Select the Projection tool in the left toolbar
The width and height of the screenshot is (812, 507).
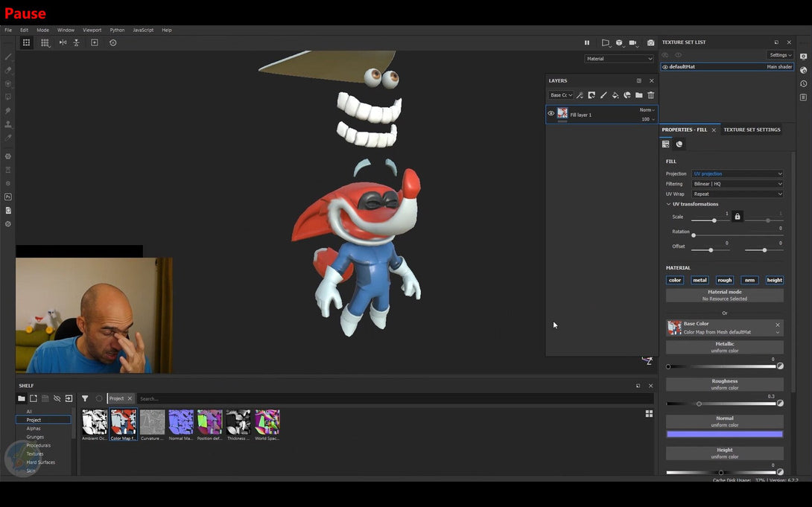pos(7,83)
